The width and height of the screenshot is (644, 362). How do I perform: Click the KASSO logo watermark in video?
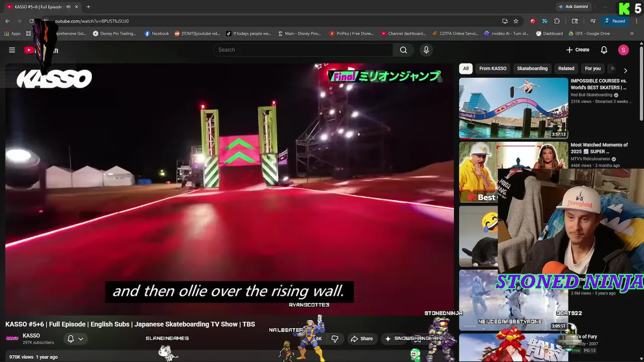[x=54, y=79]
